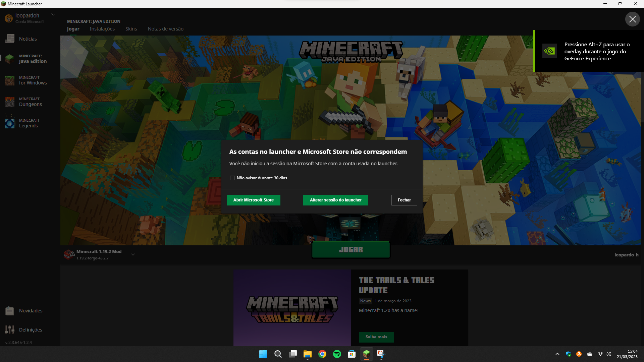Open Spotify from the taskbar
Viewport: 644px width, 362px height.
coord(337,354)
